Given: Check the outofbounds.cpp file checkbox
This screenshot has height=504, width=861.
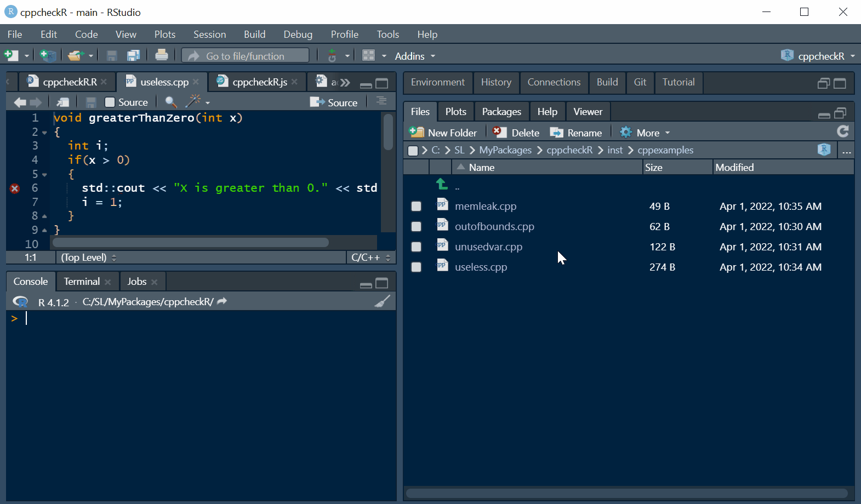Looking at the screenshot, I should 417,227.
